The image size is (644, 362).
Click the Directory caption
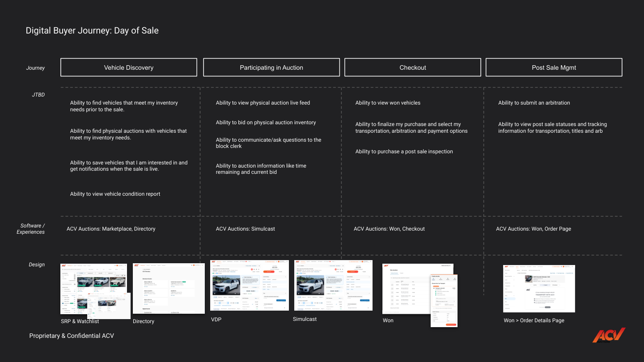click(144, 321)
